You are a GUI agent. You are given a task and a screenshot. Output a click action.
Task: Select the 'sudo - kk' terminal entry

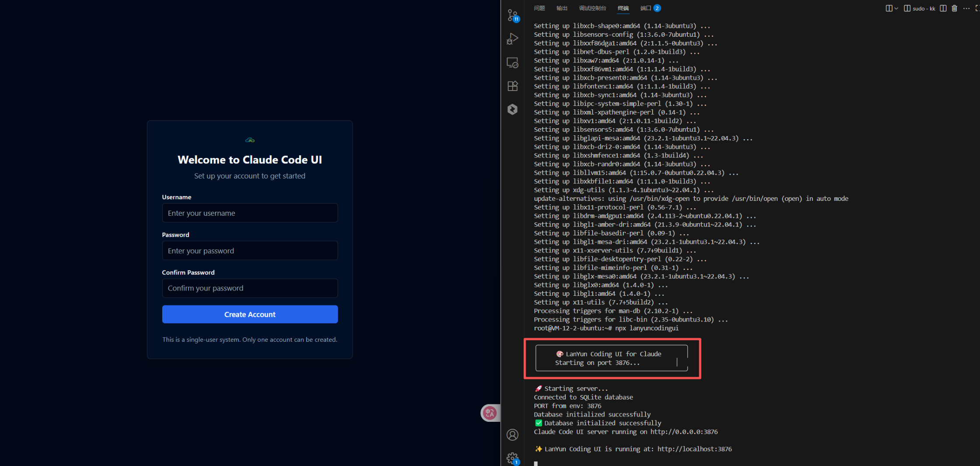(920, 8)
